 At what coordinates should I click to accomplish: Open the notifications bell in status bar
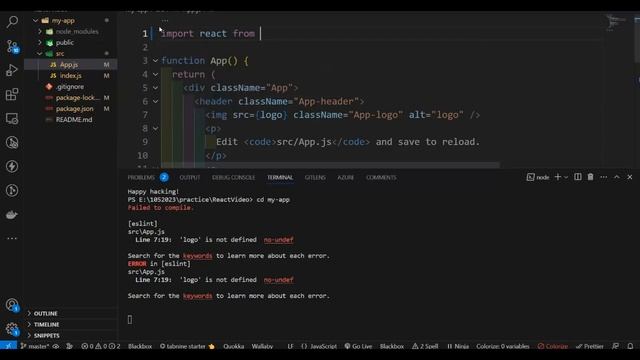click(x=630, y=346)
